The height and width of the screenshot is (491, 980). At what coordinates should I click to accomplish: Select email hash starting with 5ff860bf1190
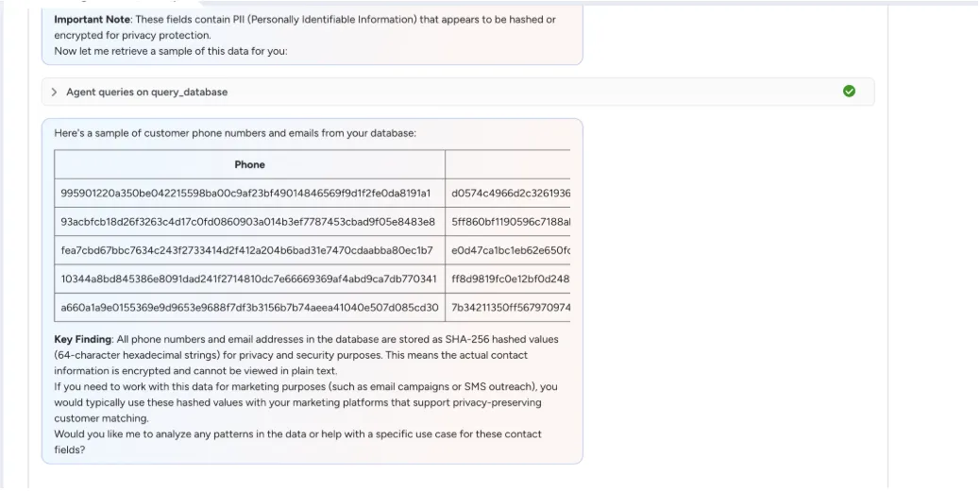tap(511, 222)
